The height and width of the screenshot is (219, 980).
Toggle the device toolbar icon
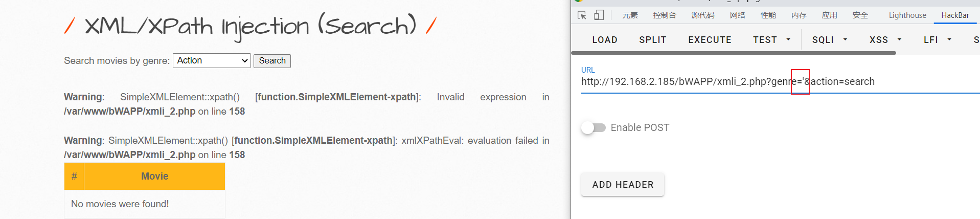[599, 15]
